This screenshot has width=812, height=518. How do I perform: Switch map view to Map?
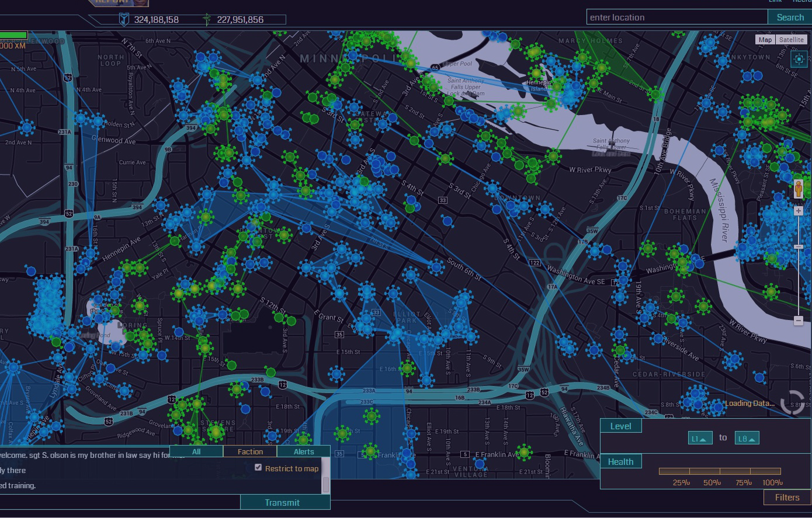coord(765,40)
